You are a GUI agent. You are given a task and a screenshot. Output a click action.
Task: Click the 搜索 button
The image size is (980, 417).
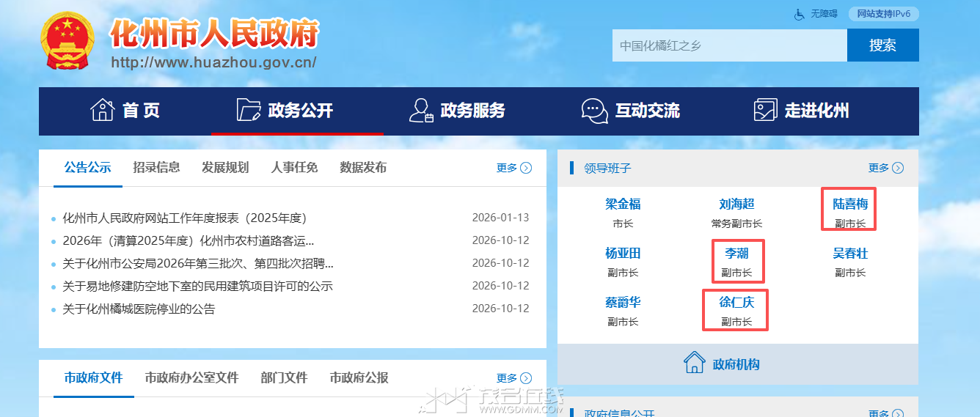point(883,45)
